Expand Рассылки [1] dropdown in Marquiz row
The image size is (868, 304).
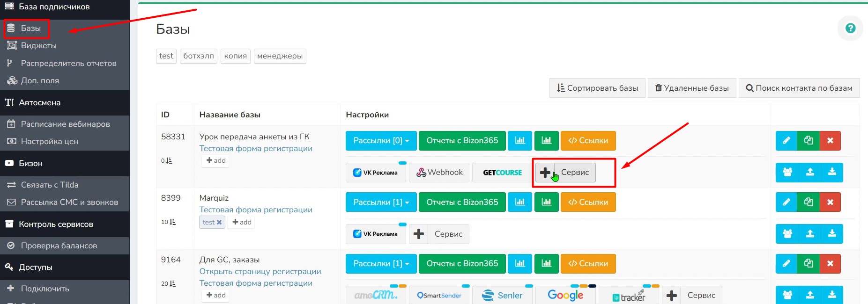click(381, 202)
